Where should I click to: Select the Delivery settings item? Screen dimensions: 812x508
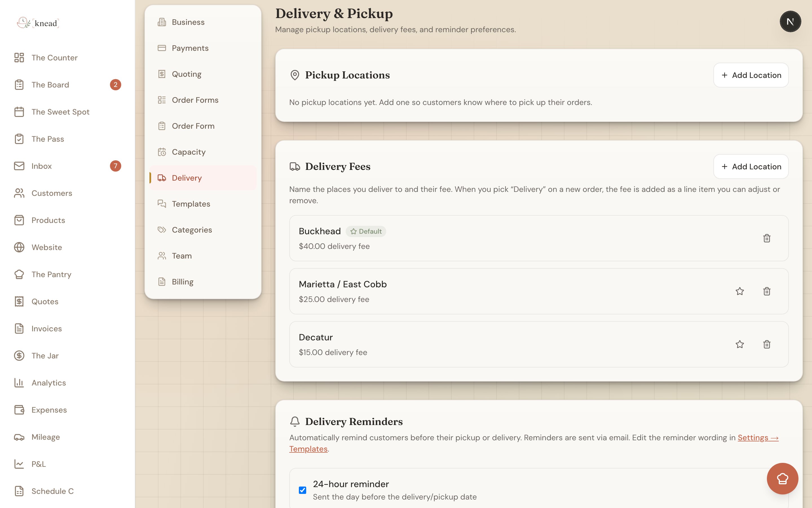pos(203,178)
